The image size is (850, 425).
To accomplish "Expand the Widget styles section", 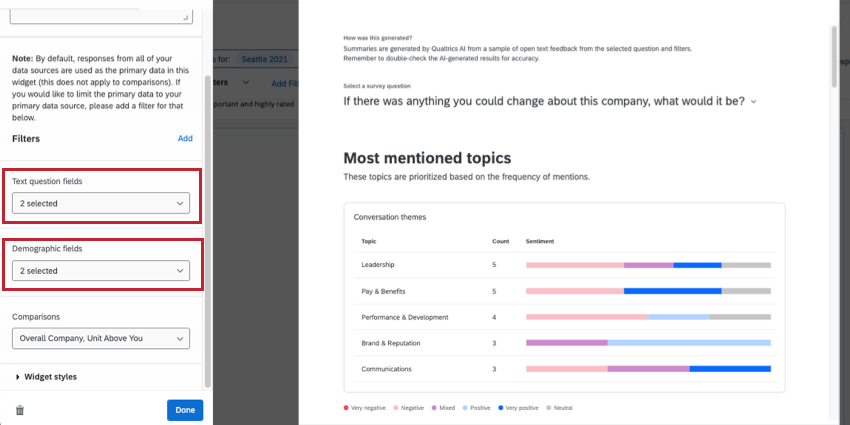I will [50, 377].
